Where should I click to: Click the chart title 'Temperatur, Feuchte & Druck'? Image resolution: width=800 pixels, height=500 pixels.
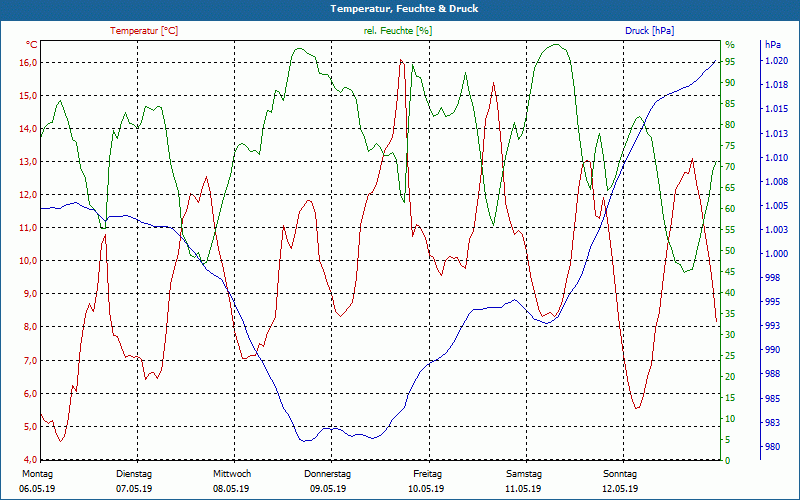[x=404, y=9]
